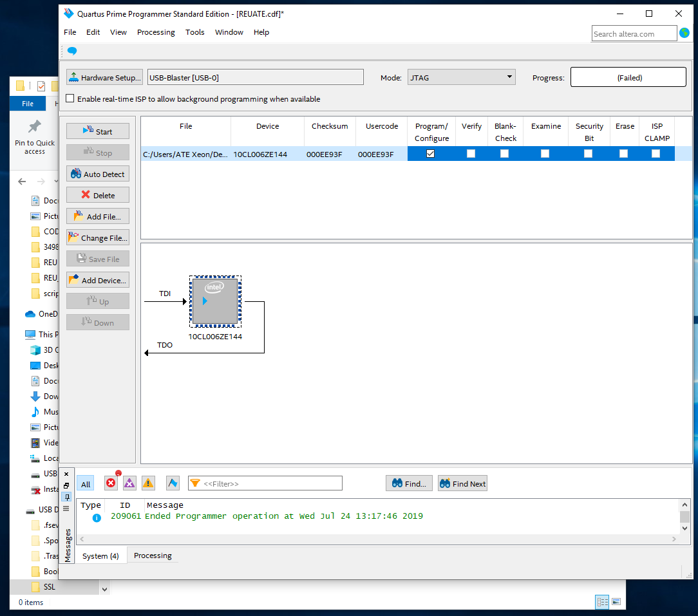Click the message Filter text field
The image size is (698, 616).
point(265,483)
